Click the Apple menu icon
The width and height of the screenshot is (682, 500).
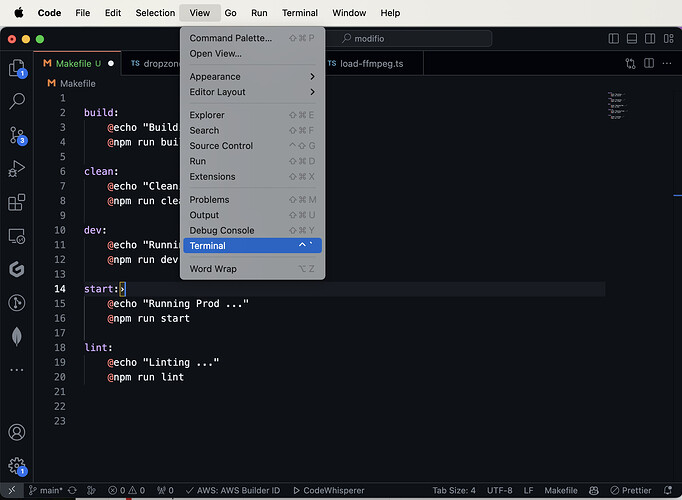point(19,13)
